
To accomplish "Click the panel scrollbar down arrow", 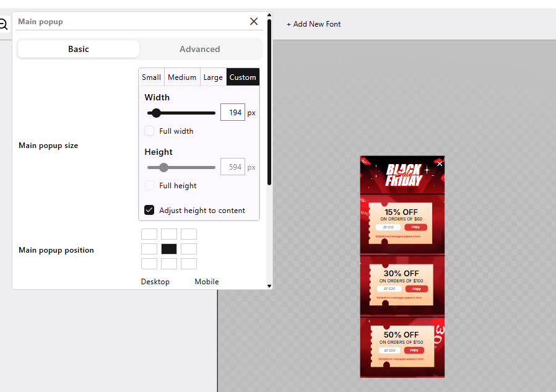I will pyautogui.click(x=269, y=286).
